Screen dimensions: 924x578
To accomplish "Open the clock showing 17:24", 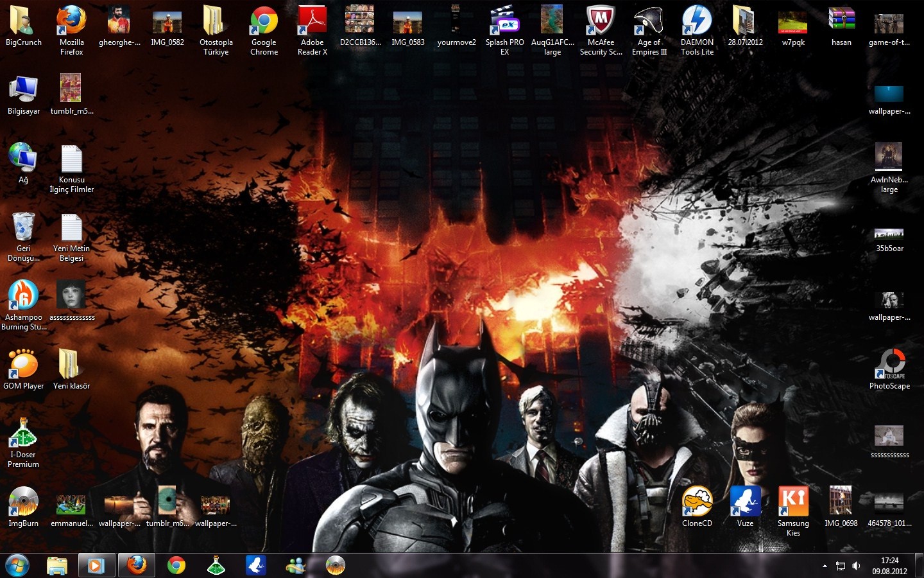I will 889,566.
